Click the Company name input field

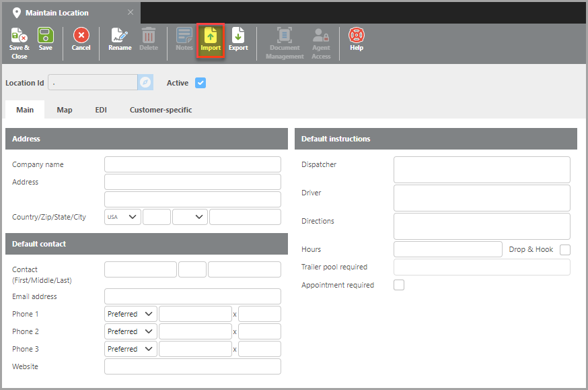[x=192, y=164]
